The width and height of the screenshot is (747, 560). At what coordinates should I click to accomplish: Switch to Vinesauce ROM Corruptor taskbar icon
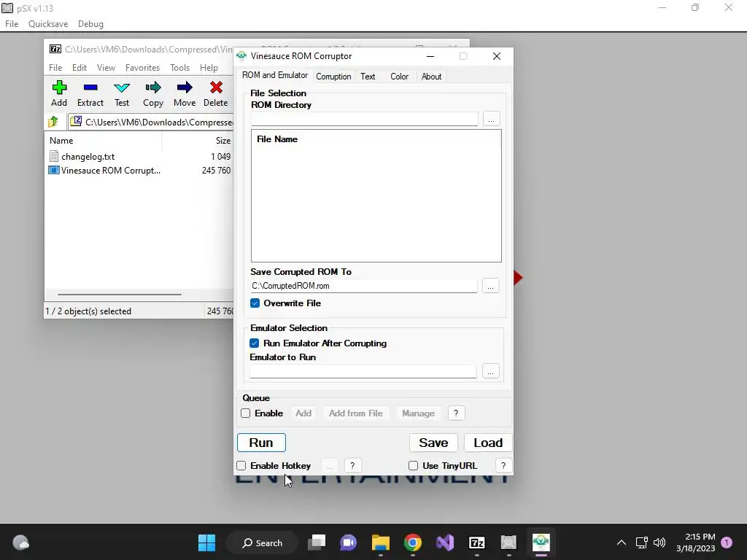coord(541,542)
